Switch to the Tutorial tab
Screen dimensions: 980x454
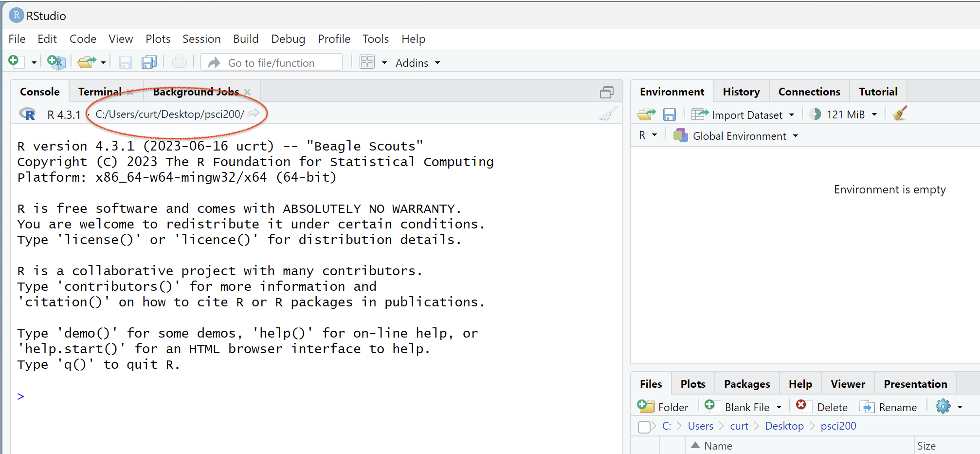878,92
